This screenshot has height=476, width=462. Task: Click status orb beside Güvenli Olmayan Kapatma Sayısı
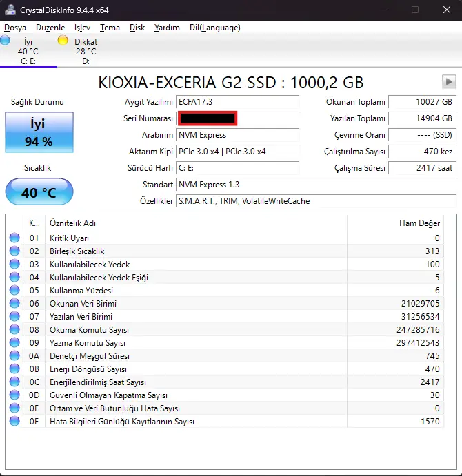click(14, 395)
